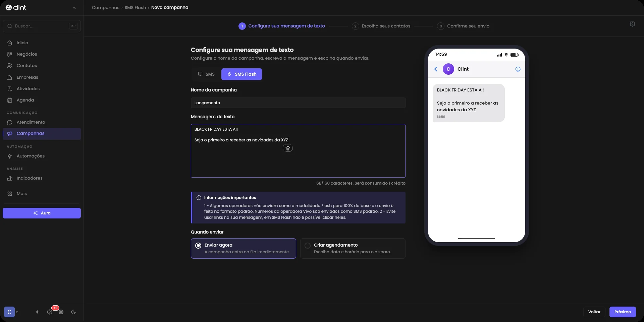Click the Campanhas breadcrumb link
This screenshot has width=644, height=322.
point(105,7)
